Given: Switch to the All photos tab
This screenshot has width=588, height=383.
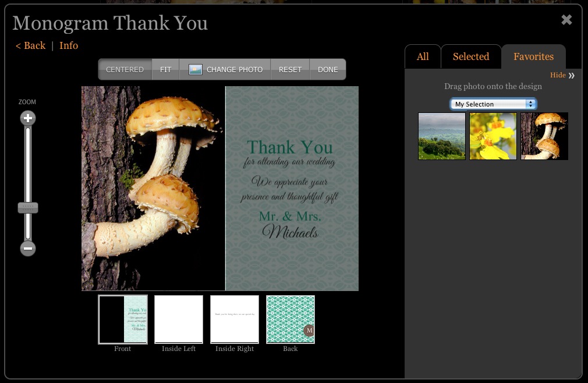Looking at the screenshot, I should (423, 56).
